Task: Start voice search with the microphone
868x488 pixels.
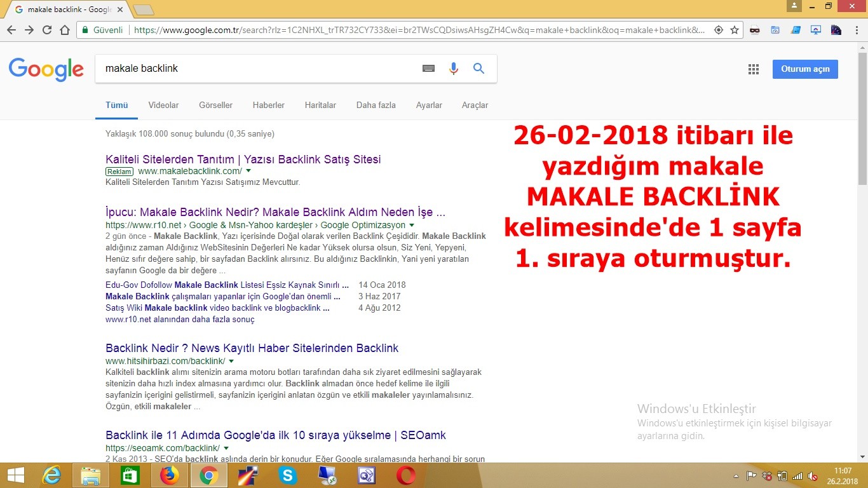Action: pos(454,69)
